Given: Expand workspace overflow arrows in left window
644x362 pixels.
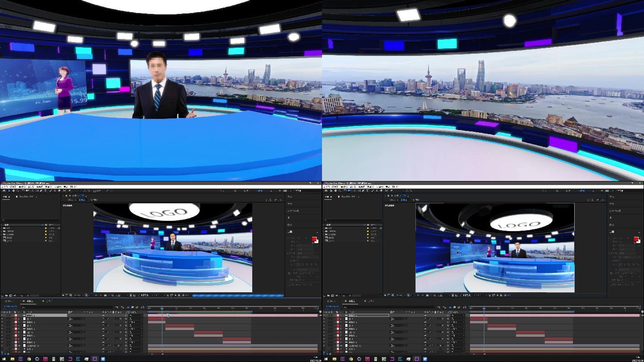Looking at the screenshot, I should pos(280,191).
